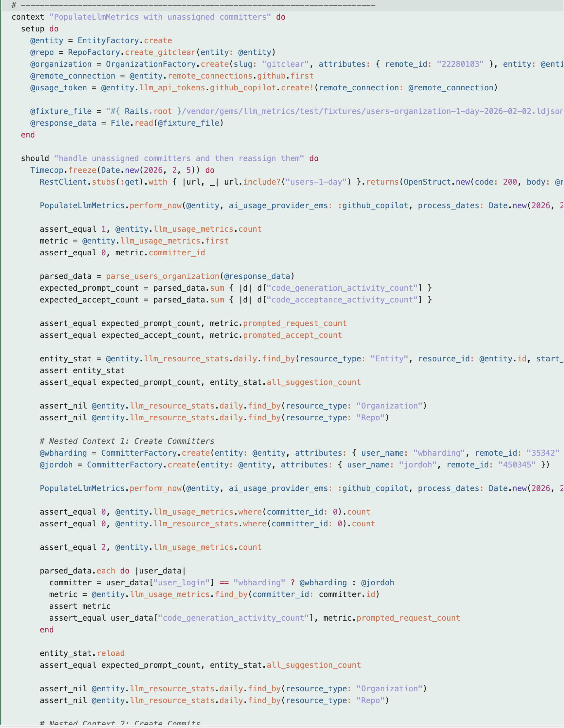This screenshot has height=728, width=564.
Task: Click the 'end' closing the setup block
Action: click(28, 135)
